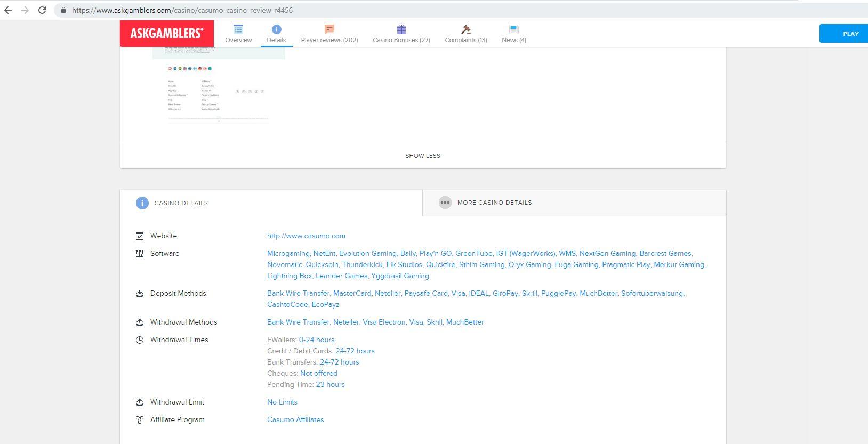Go back in browser history
The width and height of the screenshot is (868, 444).
[x=8, y=10]
